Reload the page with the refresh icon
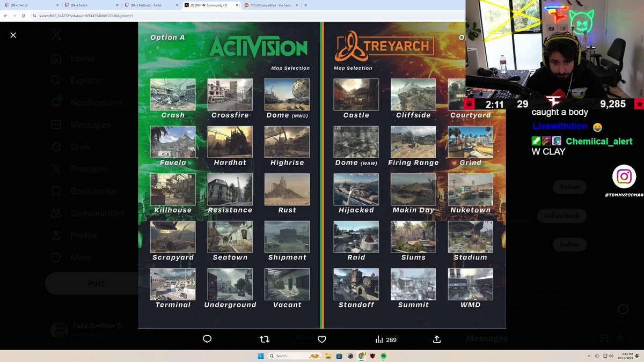 pos(24,16)
